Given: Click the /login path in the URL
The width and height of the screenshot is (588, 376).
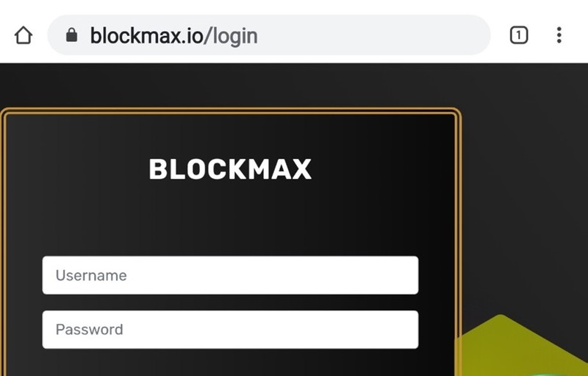Looking at the screenshot, I should tap(231, 37).
